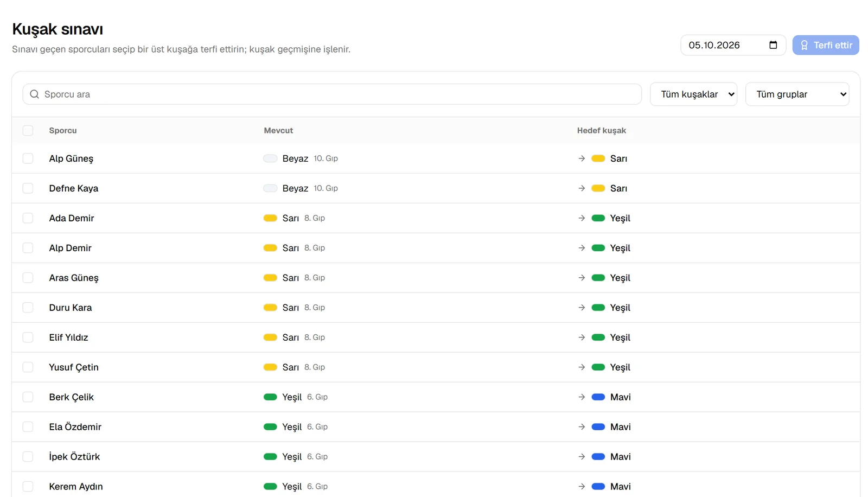Select the checkbox for Alp Demir

coord(28,248)
